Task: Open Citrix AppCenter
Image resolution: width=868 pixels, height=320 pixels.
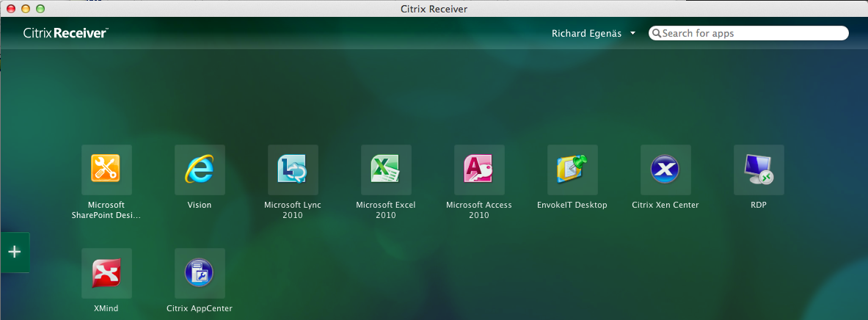Action: (x=200, y=273)
